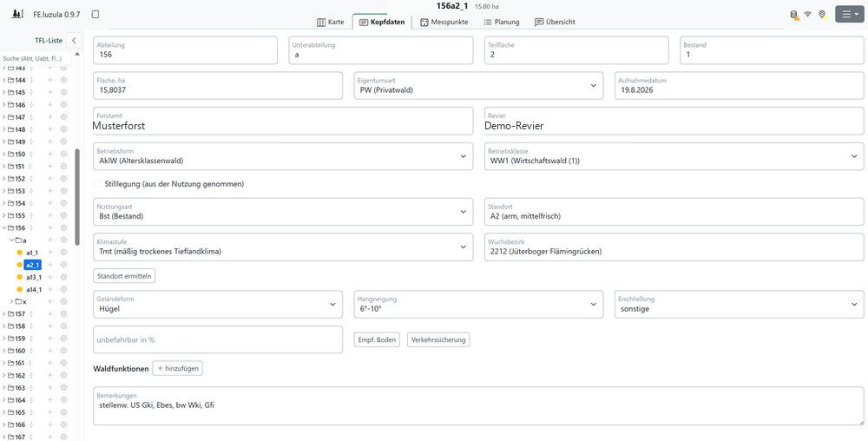Click the Bemerkungen text area
The height and width of the screenshot is (441, 868).
[x=478, y=405]
